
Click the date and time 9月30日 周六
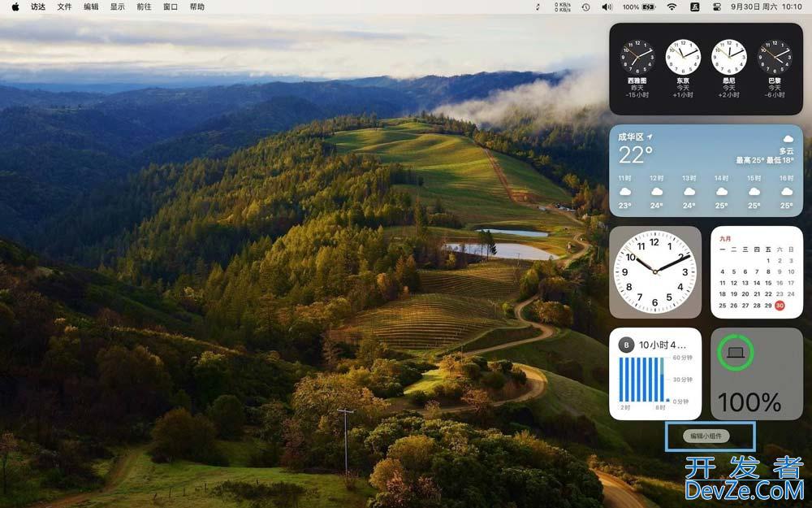click(754, 7)
